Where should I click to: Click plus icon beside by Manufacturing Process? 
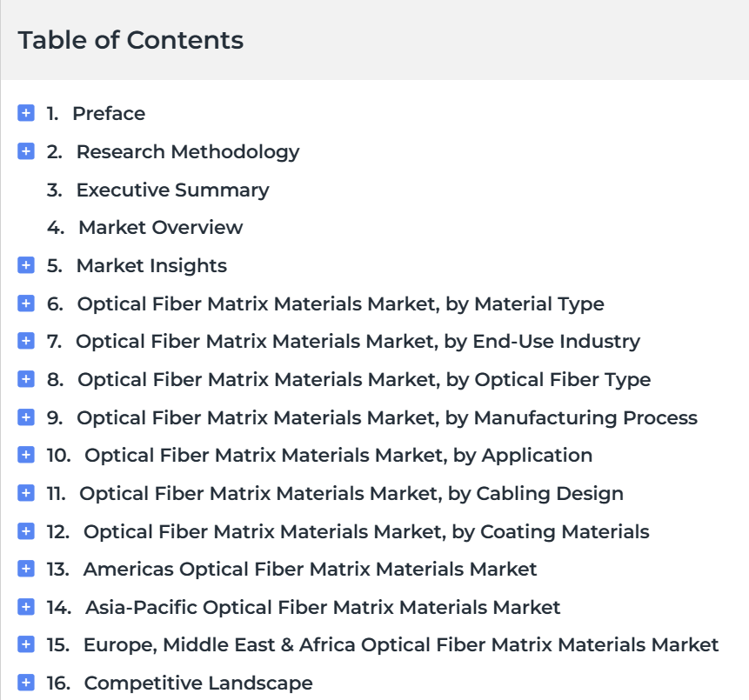click(x=26, y=417)
